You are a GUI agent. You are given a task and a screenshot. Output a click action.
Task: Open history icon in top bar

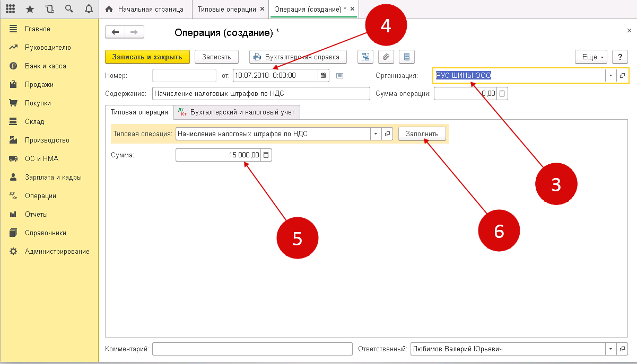50,9
